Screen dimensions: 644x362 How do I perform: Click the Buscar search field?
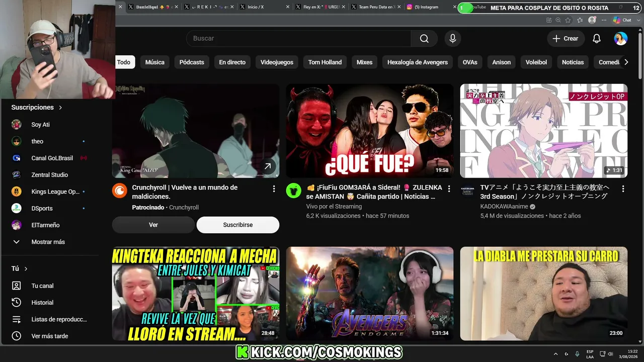(x=299, y=39)
